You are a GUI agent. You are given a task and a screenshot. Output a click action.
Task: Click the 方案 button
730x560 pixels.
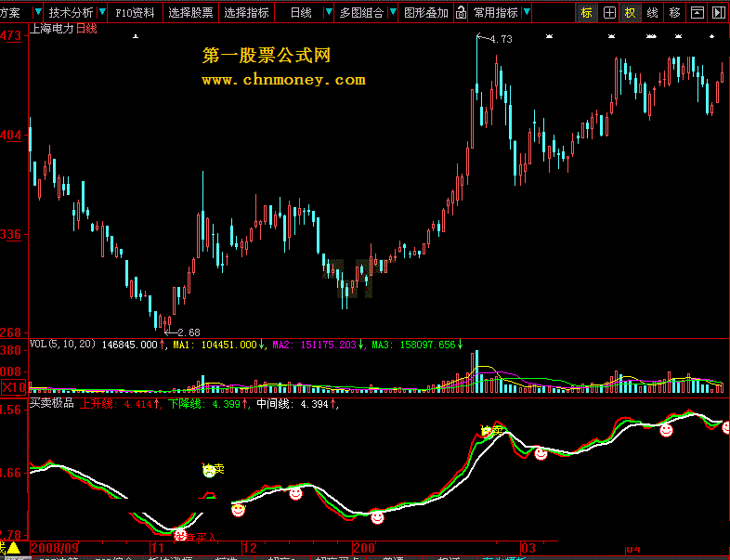(x=11, y=13)
